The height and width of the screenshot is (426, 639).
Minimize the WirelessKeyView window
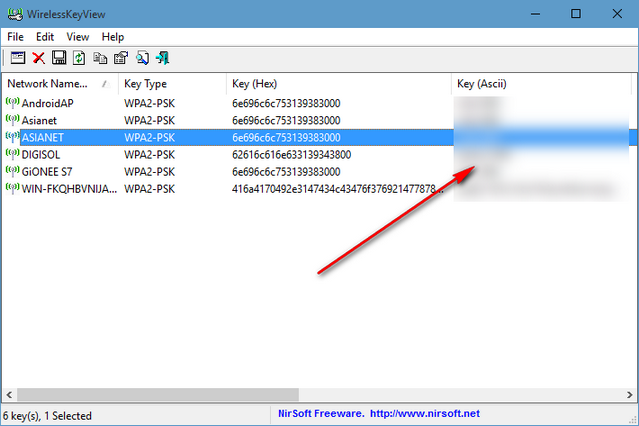pyautogui.click(x=535, y=14)
